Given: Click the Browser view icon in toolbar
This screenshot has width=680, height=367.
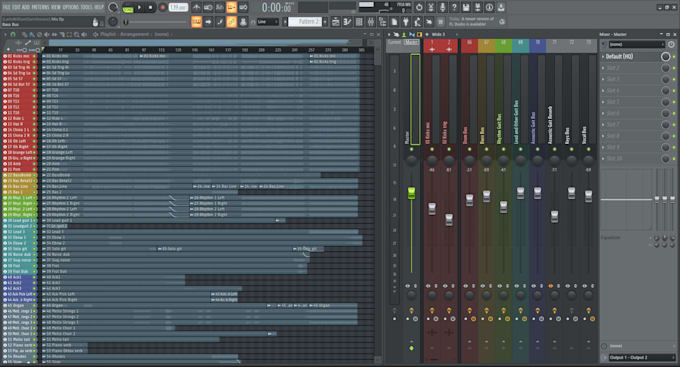Looking at the screenshot, I should click(x=382, y=22).
